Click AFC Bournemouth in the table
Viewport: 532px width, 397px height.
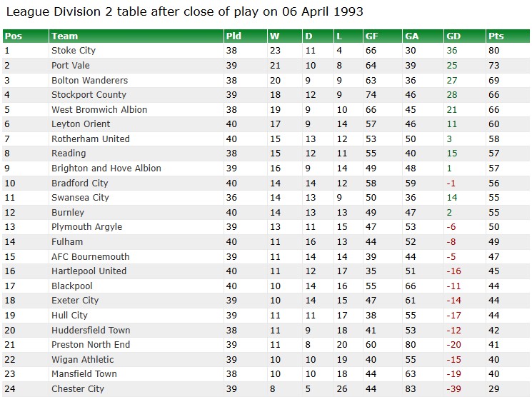tap(91, 256)
